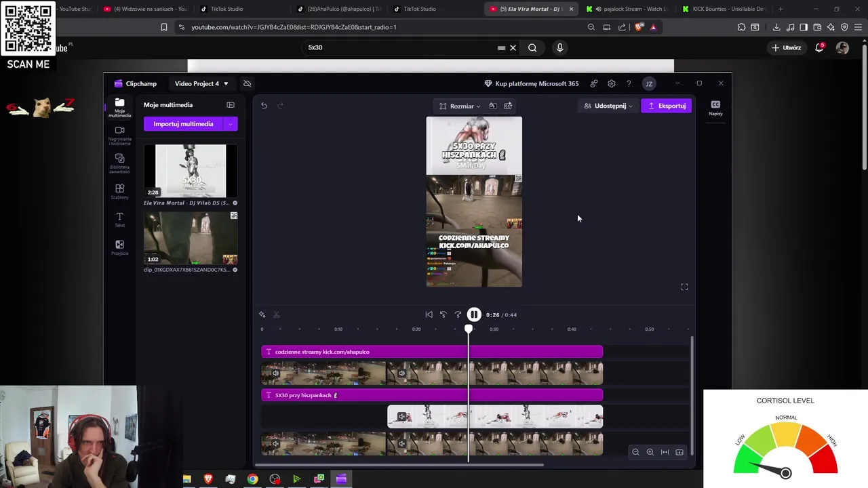The image size is (868, 488).
Task: Expand arrow beside Importuj multimedia
Action: point(231,124)
